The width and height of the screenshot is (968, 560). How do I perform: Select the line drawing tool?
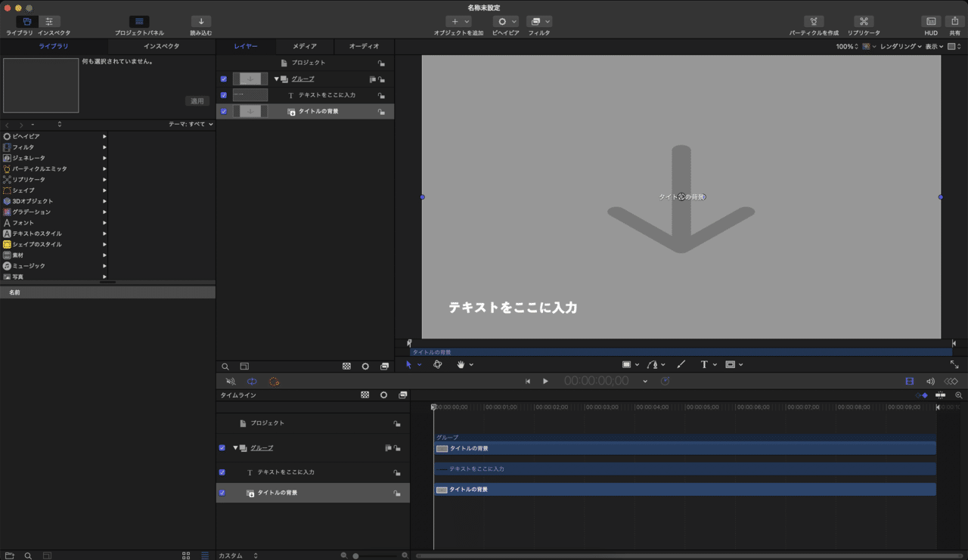[681, 364]
